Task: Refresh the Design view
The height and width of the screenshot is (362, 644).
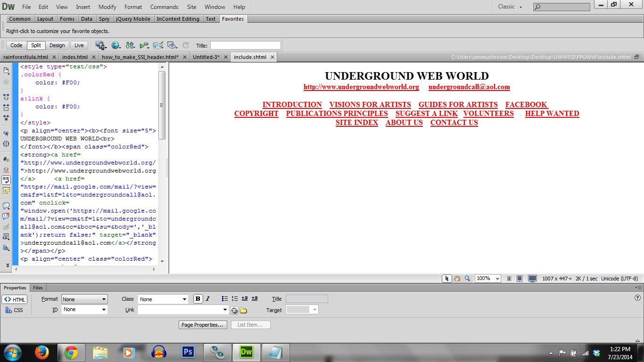Action: 186,45
